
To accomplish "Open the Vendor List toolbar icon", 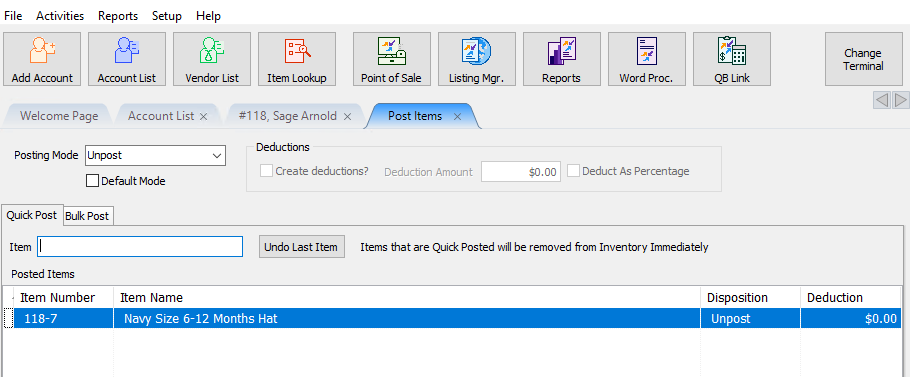I will pos(212,59).
